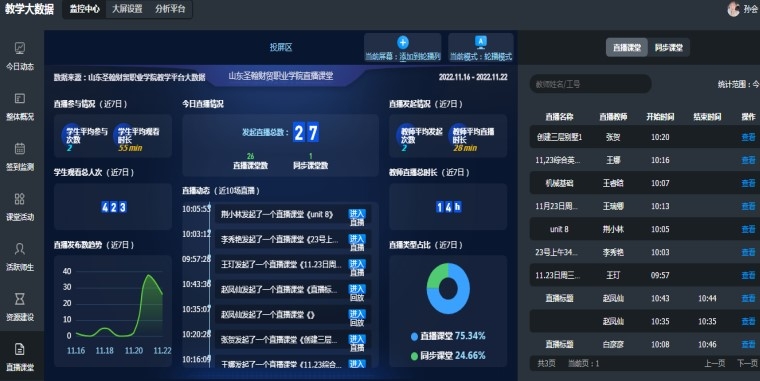Click the 教师姓名/工号 search field
The height and width of the screenshot is (381, 760).
tap(590, 84)
